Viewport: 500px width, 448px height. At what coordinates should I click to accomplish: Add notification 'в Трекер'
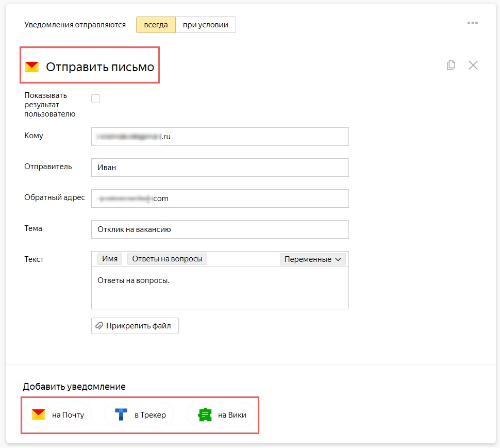click(140, 414)
